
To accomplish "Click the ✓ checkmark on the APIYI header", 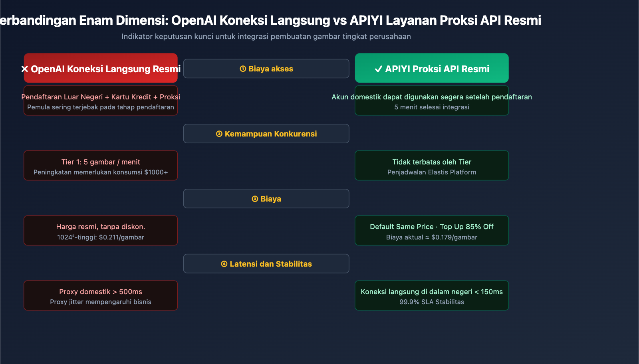I will [377, 68].
